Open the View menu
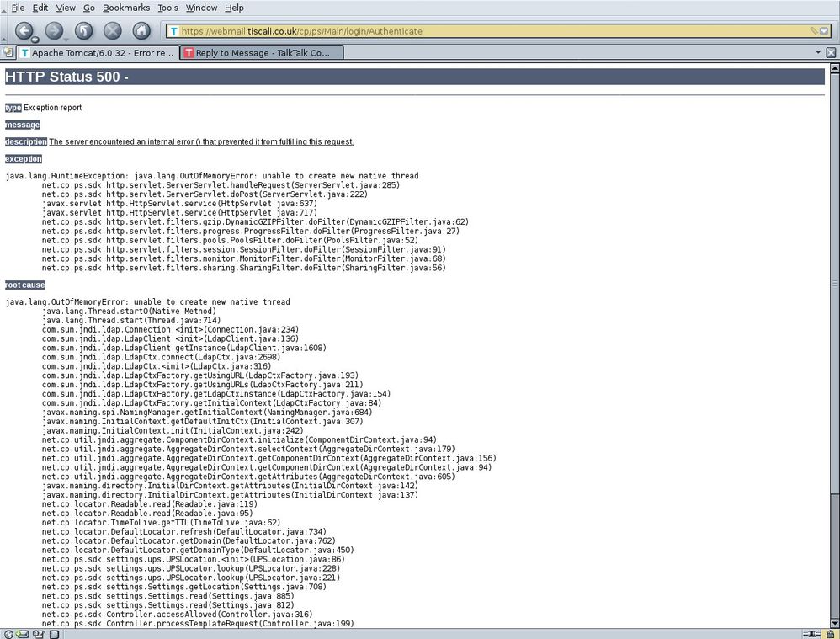The image size is (840, 639). [x=65, y=8]
